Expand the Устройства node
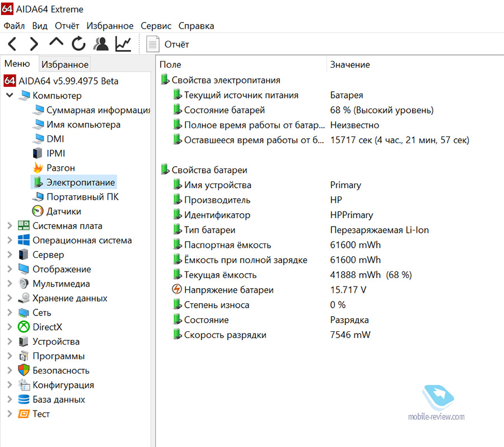 pos(10,341)
